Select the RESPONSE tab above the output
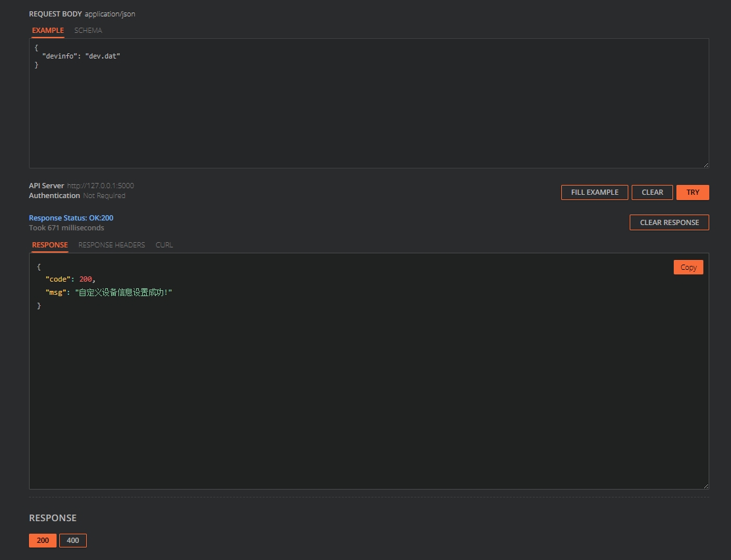The image size is (731, 560). 50,245
